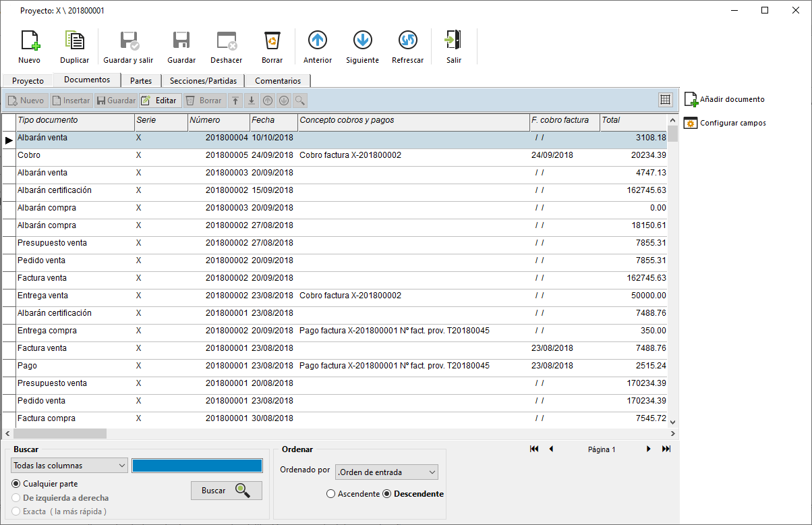Screen dimensions: 812x525
Task: Select De izquierda a derecha radio
Action: [x=60, y=498]
